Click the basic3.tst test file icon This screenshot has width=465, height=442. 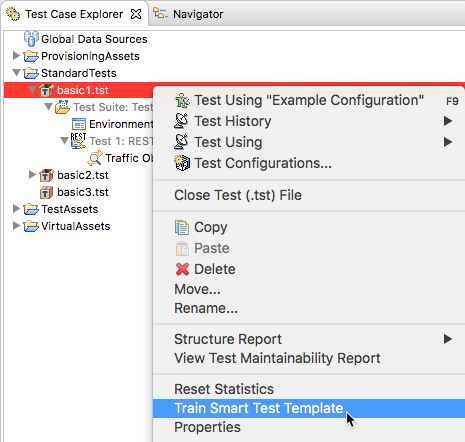pos(46,192)
